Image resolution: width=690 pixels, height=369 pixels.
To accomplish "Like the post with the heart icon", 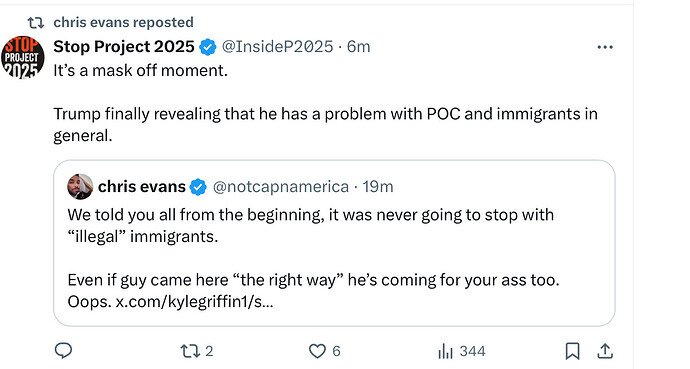I will [317, 351].
